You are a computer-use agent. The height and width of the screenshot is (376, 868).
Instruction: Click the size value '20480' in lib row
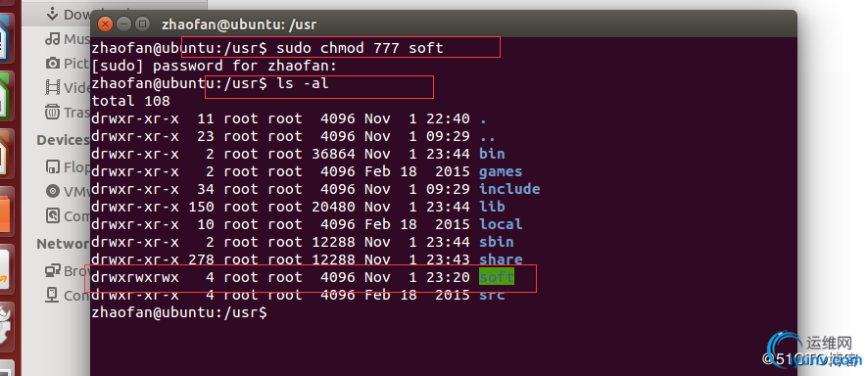pos(333,207)
